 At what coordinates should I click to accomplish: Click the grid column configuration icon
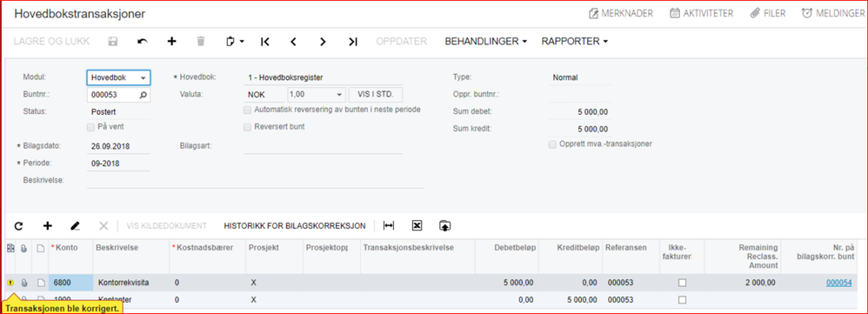pyautogui.click(x=10, y=249)
